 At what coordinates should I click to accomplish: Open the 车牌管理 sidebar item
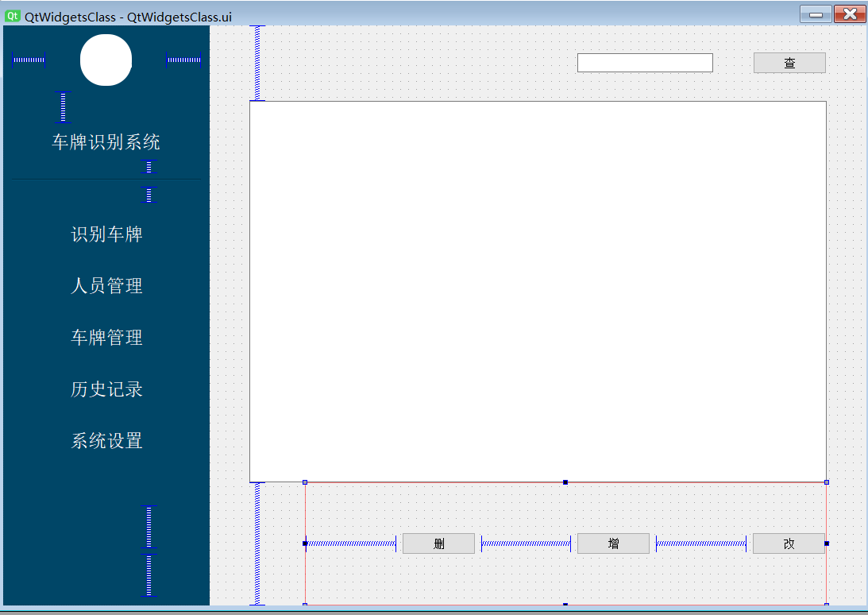tap(106, 338)
